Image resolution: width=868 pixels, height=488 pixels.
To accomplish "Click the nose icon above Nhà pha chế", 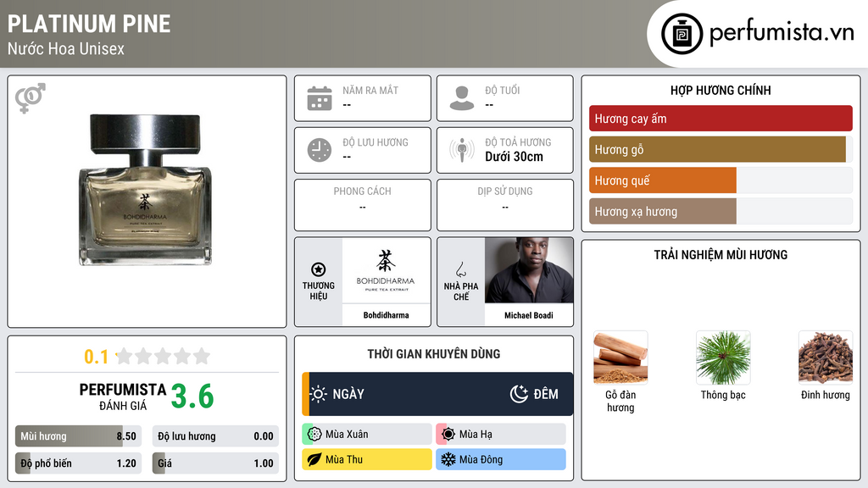I will click(460, 269).
